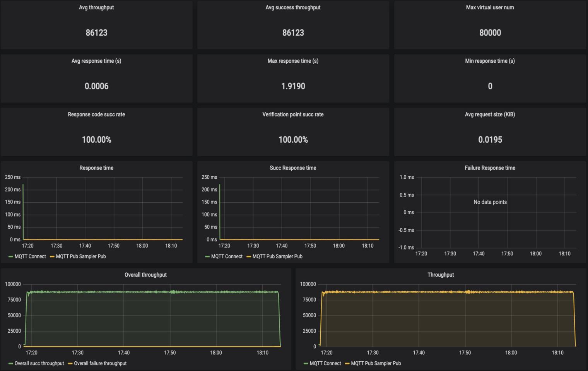This screenshot has height=371, width=588.
Task: Click the yellow swatch in Throughput graph legend
Action: [347, 364]
